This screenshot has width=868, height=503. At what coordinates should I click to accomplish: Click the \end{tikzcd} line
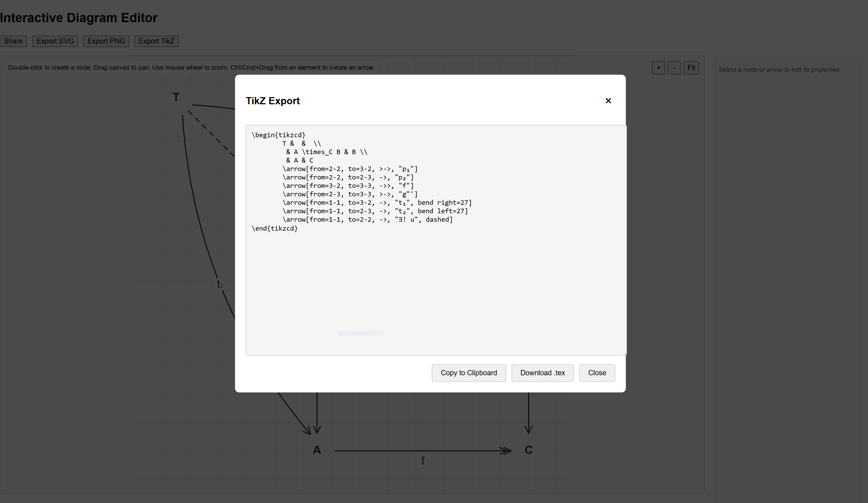(275, 228)
